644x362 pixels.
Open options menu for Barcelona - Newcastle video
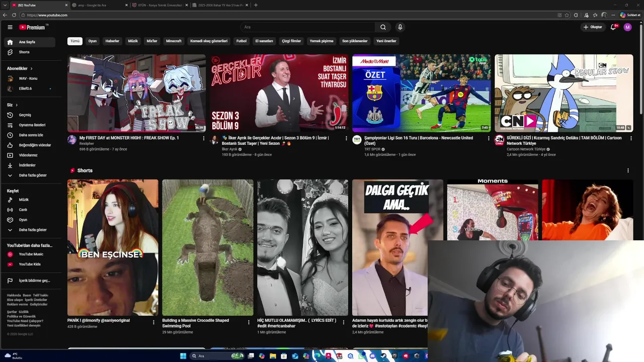(x=489, y=138)
